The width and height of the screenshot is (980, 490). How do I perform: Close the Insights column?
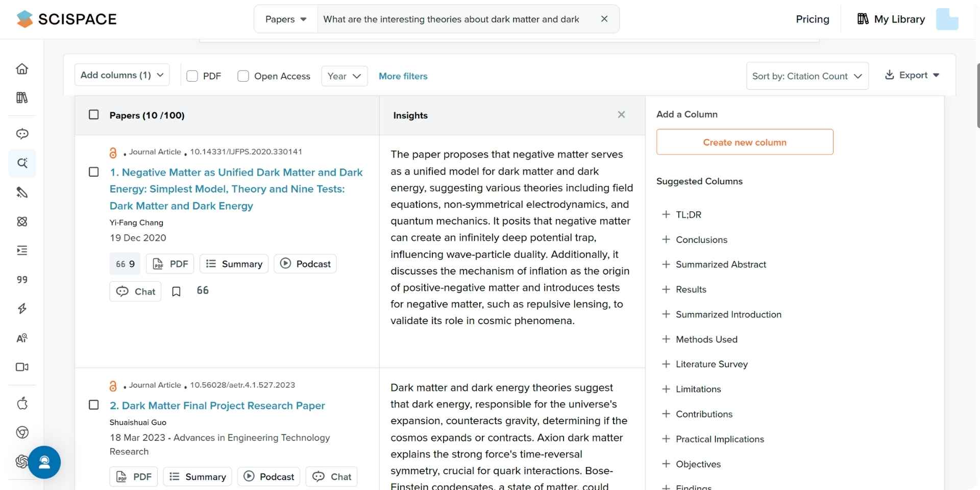point(621,115)
